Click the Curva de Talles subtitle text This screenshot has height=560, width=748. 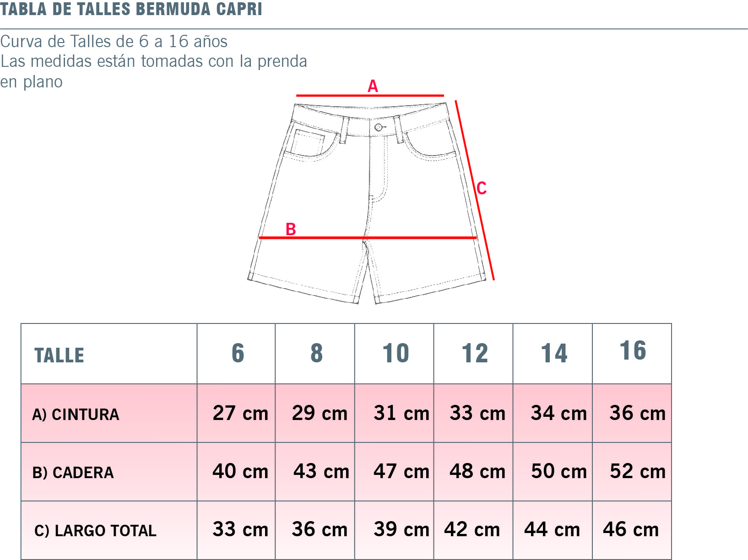click(x=114, y=42)
